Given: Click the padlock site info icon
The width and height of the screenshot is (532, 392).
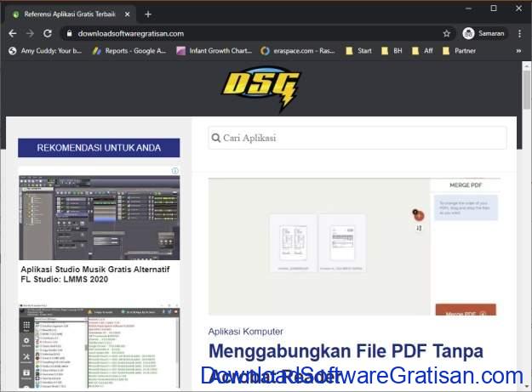Looking at the screenshot, I should pyautogui.click(x=68, y=33).
